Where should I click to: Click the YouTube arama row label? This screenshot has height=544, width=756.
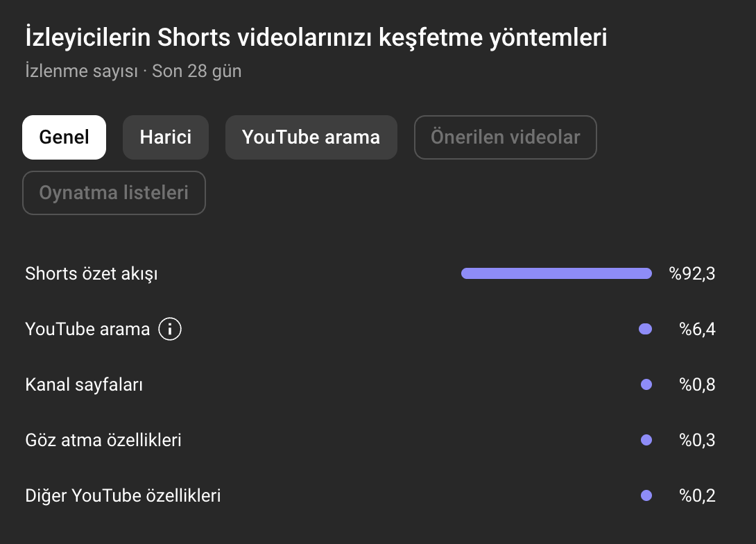[87, 329]
